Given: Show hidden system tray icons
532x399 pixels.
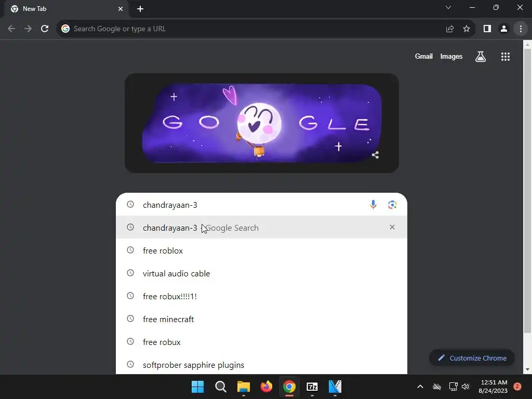Looking at the screenshot, I should click(420, 387).
